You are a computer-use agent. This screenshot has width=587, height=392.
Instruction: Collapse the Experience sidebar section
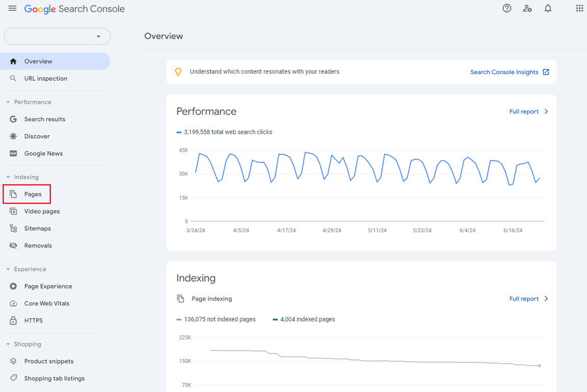(8, 269)
